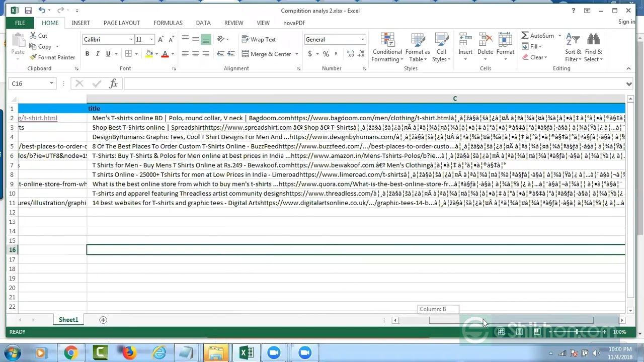Switch to the PAGE LAYOUT tab
The height and width of the screenshot is (362, 644).
click(122, 23)
